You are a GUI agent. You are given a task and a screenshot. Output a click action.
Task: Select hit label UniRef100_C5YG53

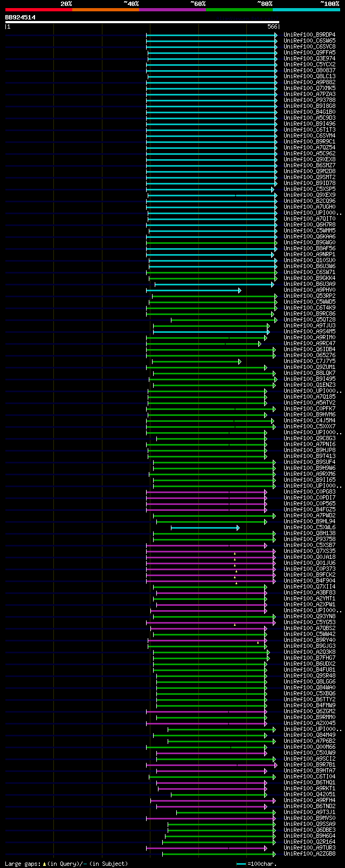(309, 622)
